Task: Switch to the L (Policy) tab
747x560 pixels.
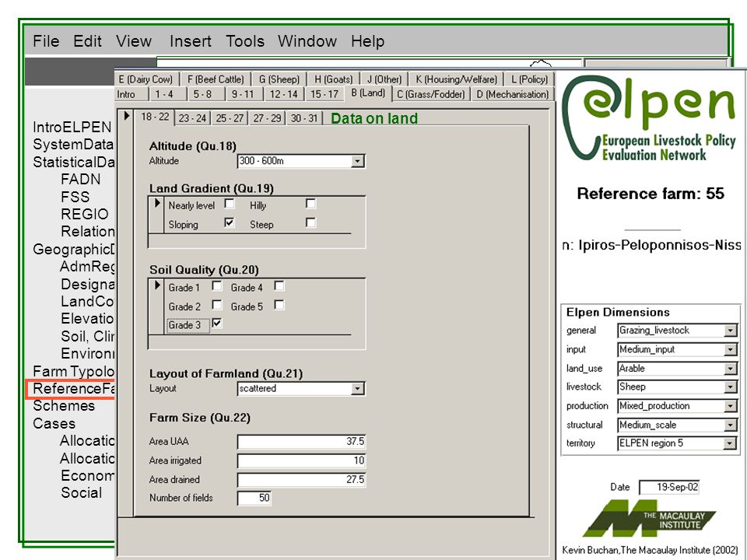Action: click(529, 79)
